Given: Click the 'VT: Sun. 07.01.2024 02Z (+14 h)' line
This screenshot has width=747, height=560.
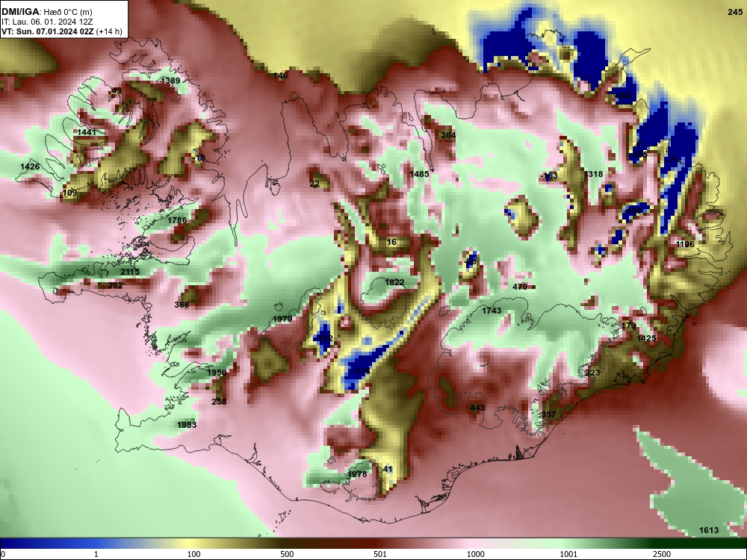Looking at the screenshot, I should pyautogui.click(x=61, y=32).
